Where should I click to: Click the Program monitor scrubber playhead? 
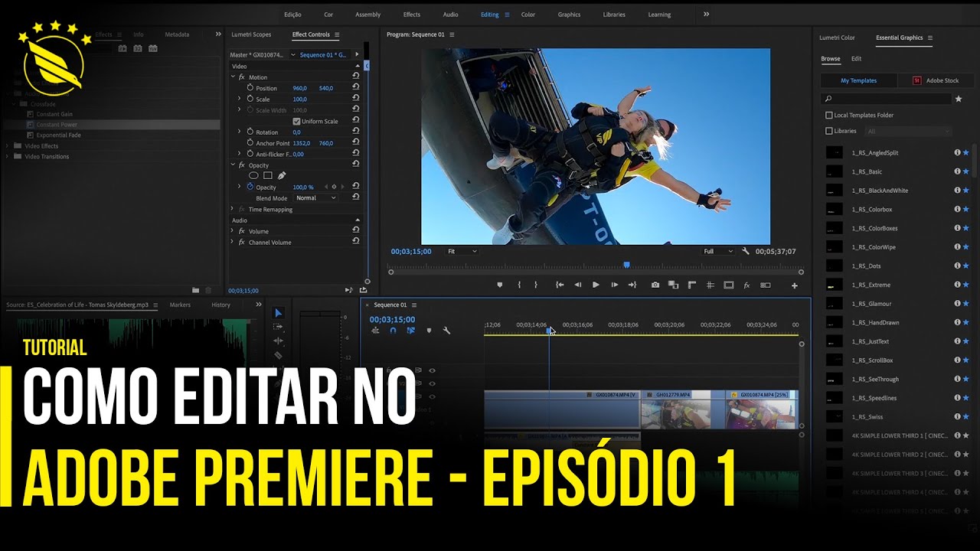tap(626, 265)
